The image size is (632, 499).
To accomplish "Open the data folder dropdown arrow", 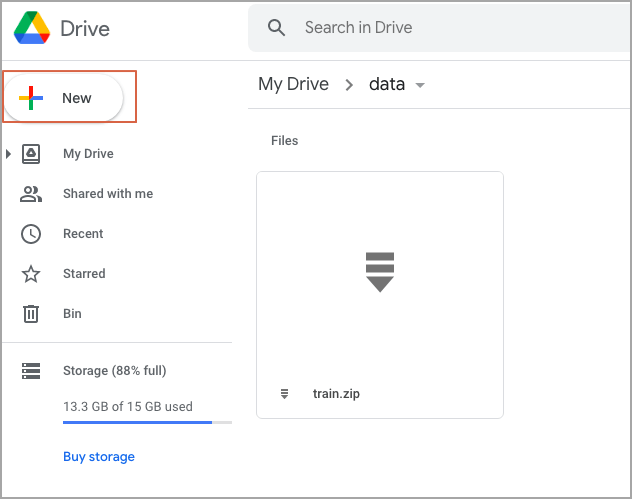I will pos(420,85).
